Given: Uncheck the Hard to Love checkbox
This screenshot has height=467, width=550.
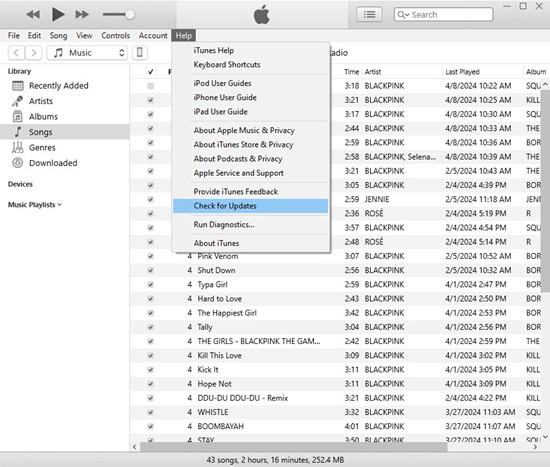Looking at the screenshot, I should [x=150, y=299].
